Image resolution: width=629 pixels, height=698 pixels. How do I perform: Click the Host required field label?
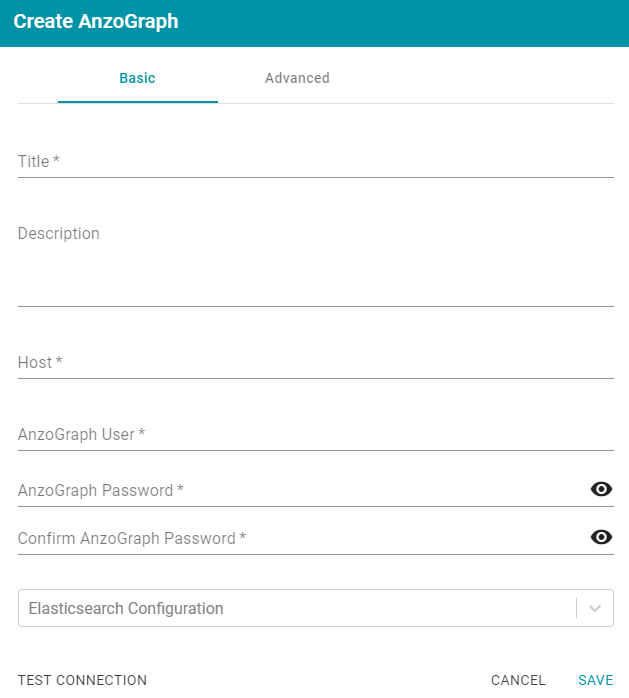(x=40, y=362)
